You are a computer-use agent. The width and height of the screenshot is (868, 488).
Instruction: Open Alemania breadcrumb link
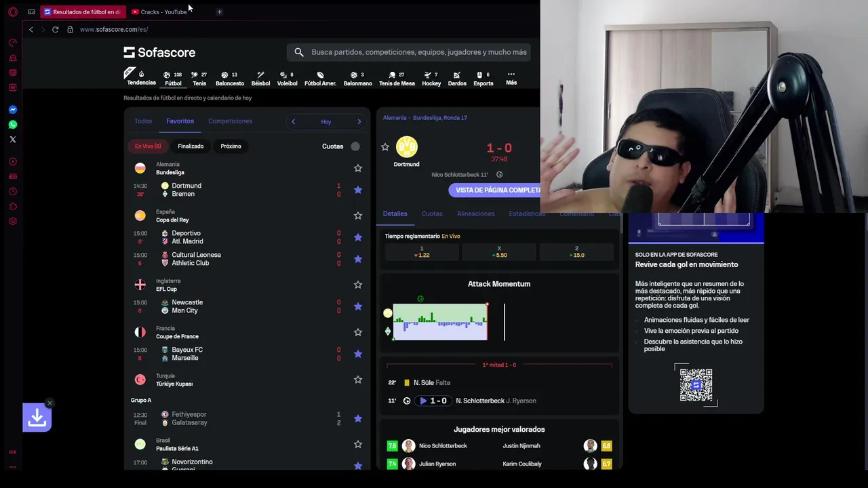pyautogui.click(x=395, y=118)
